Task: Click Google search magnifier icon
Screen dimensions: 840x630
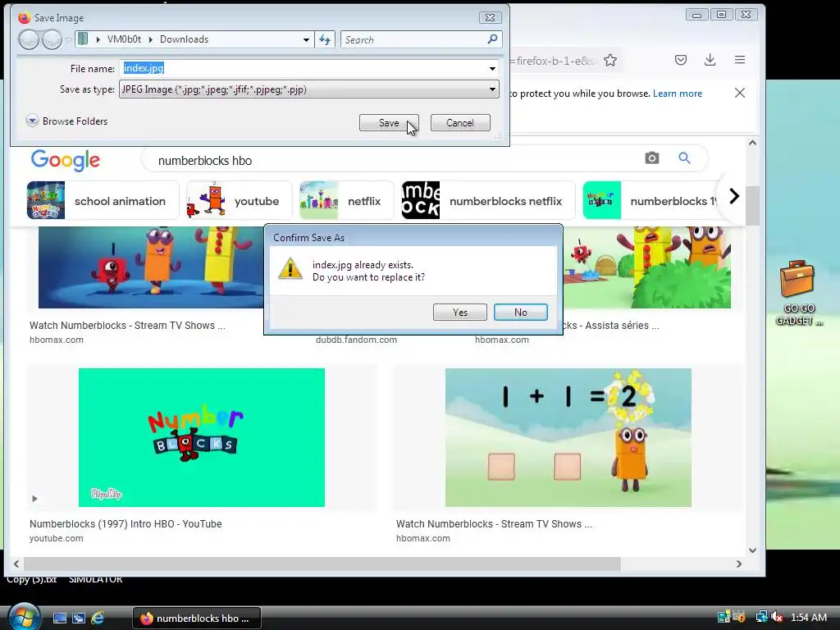Action: click(684, 158)
